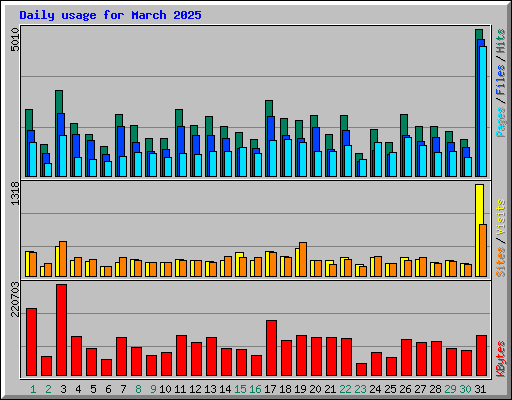This screenshot has width=512, height=400.
Task: Click the KBytes legend label
Action: click(501, 359)
